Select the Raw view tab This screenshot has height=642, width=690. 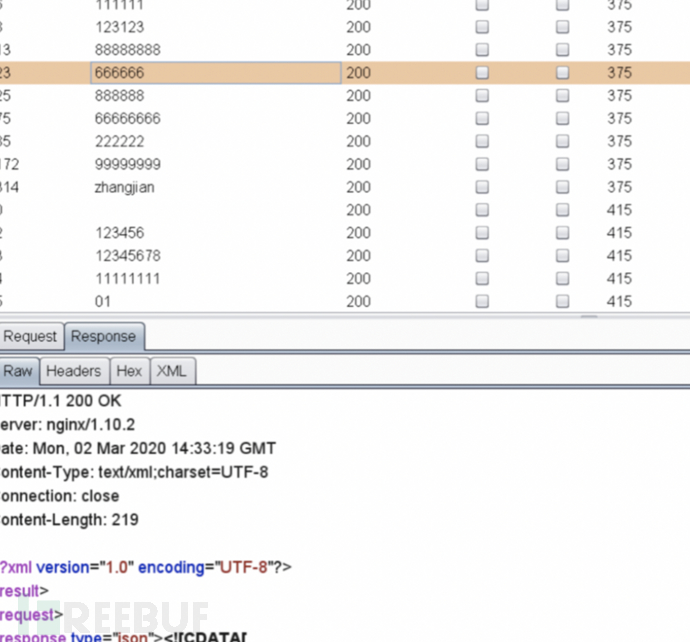coord(18,371)
